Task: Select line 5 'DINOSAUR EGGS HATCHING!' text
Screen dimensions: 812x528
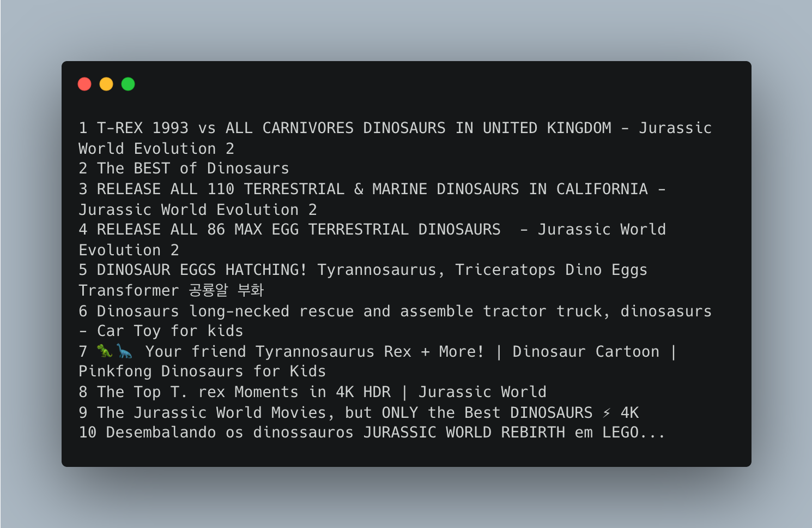Action: [202, 270]
